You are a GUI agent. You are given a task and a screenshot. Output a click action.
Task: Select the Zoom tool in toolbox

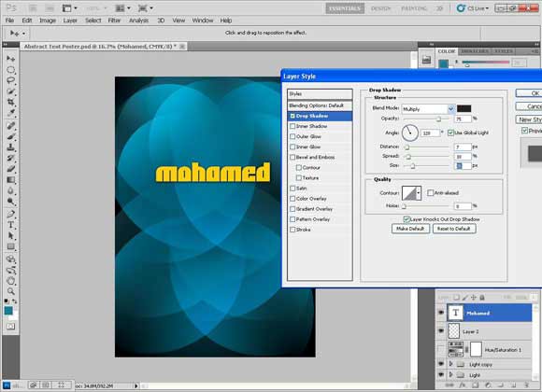[10, 291]
